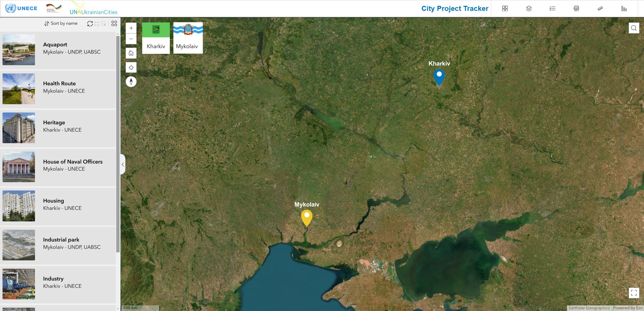644x311 pixels.
Task: Open the chart statistics widget
Action: 624,8
